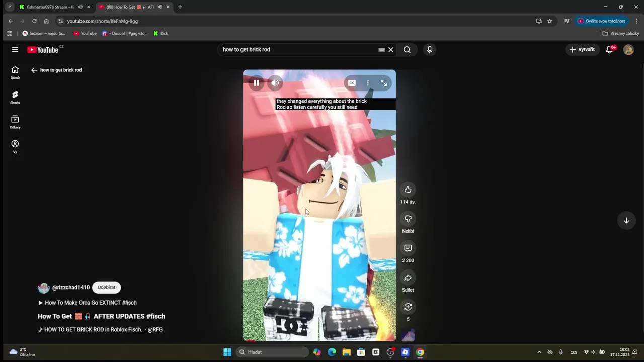644x362 pixels.
Task: Open YouTube notifications bell
Action: pyautogui.click(x=609, y=50)
